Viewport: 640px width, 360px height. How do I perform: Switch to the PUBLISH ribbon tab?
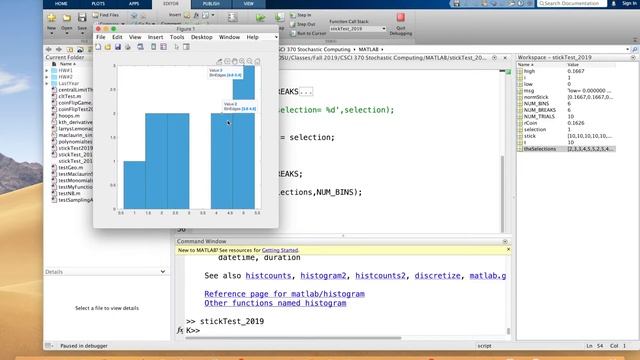click(211, 4)
